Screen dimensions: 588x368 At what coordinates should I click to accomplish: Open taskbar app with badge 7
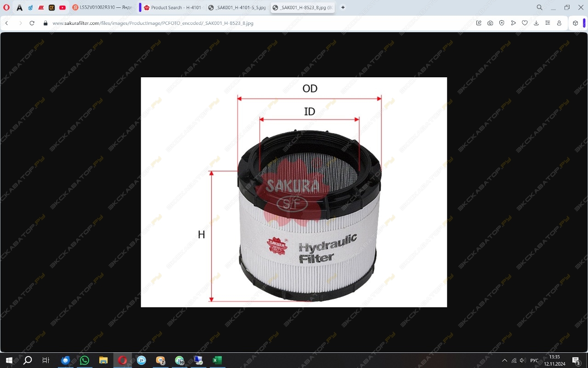(160, 360)
